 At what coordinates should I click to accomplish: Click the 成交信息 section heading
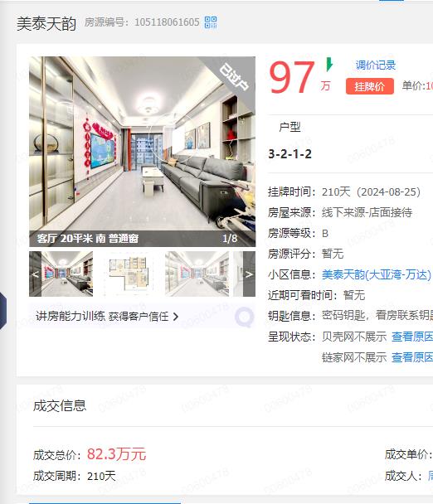click(60, 405)
